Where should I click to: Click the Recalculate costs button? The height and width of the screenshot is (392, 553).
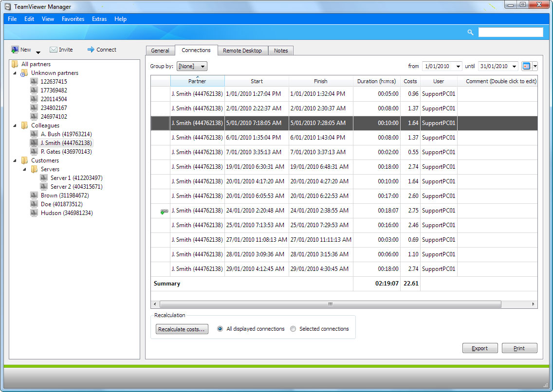pos(182,329)
